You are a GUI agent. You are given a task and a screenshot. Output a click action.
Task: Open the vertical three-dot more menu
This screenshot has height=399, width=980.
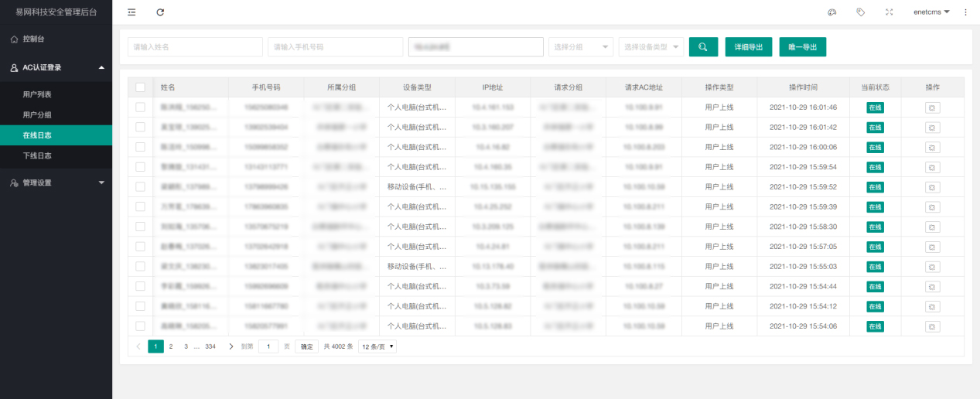point(965,12)
